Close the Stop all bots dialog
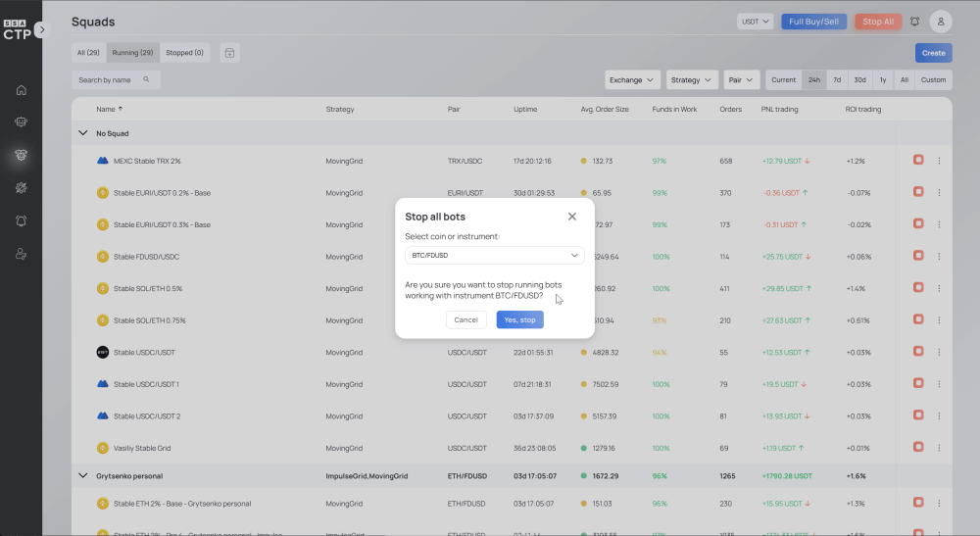 pos(572,217)
